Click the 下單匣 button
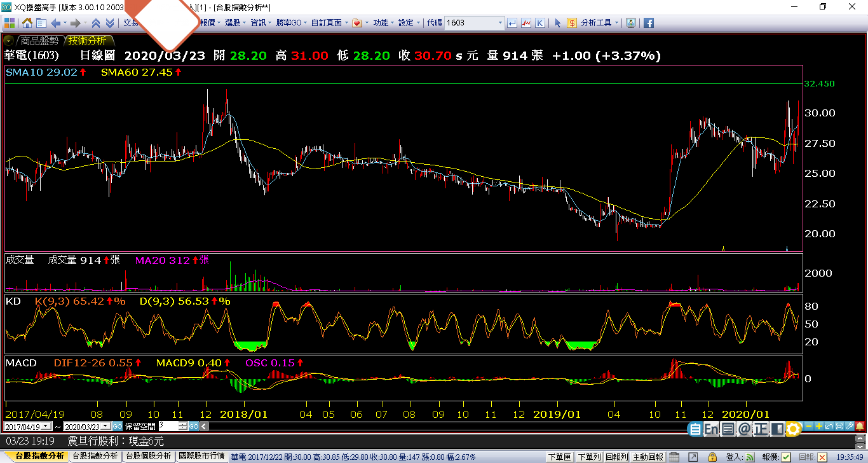 click(559, 457)
